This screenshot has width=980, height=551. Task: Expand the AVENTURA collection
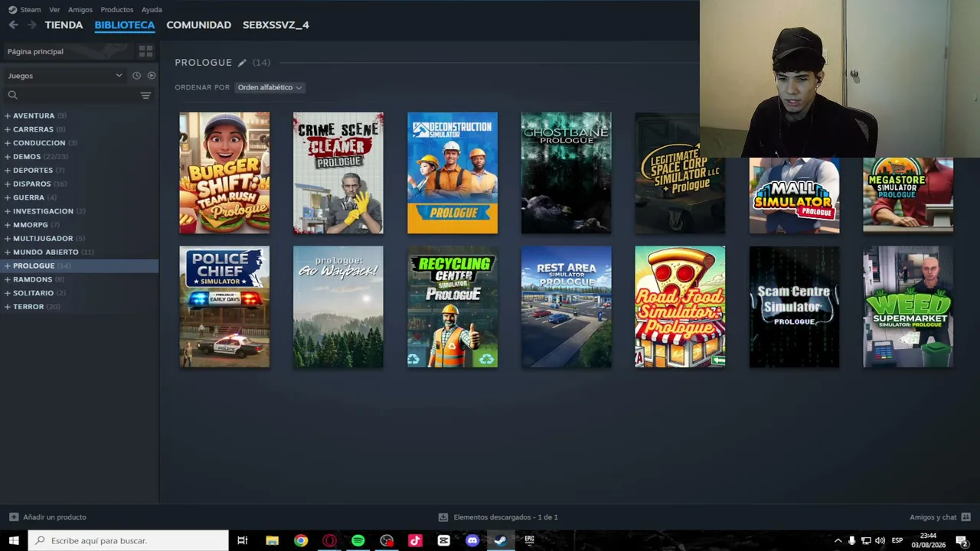point(8,116)
